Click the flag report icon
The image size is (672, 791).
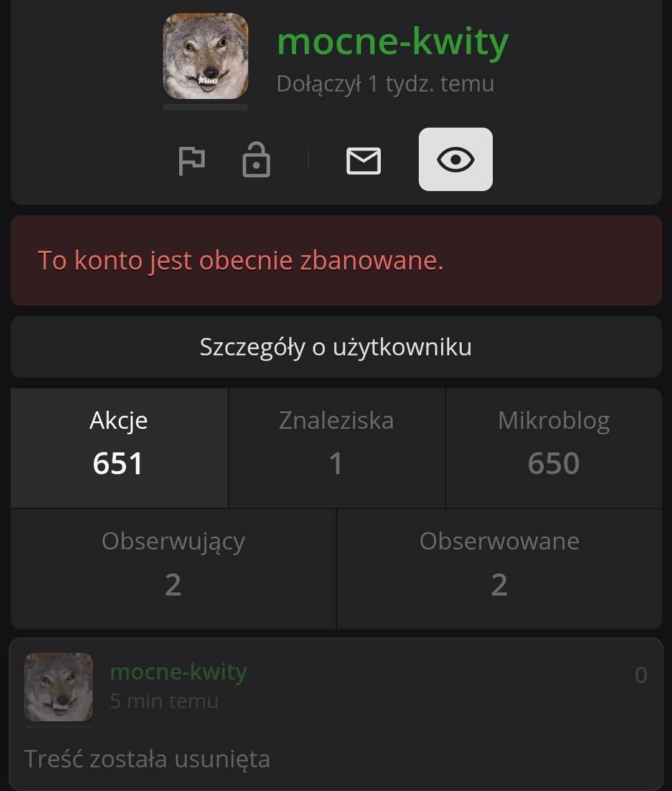point(191,161)
